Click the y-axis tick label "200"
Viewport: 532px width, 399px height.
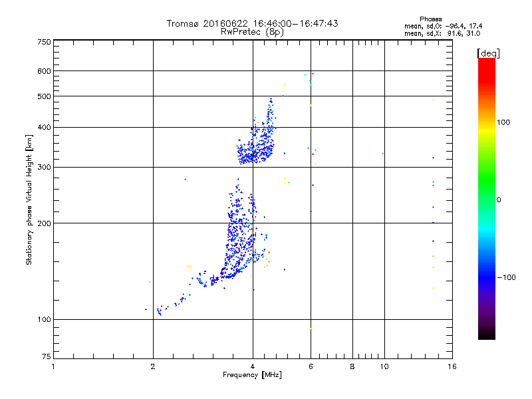click(x=44, y=223)
